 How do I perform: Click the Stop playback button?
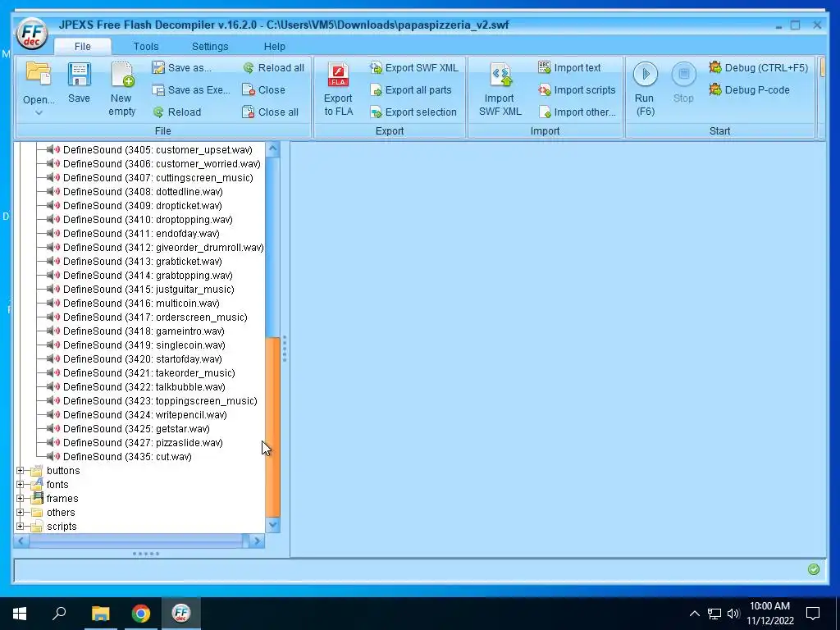tap(683, 83)
